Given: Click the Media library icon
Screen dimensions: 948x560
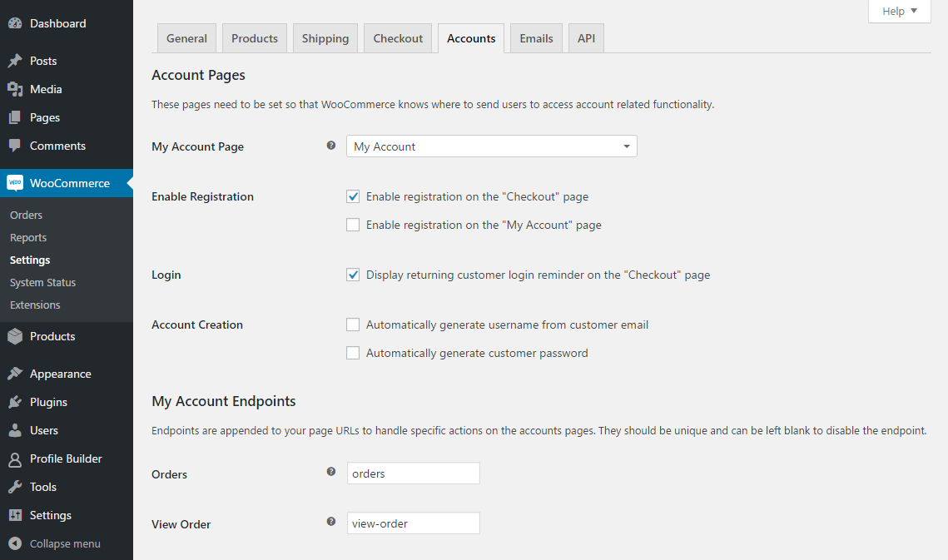Looking at the screenshot, I should [x=15, y=90].
